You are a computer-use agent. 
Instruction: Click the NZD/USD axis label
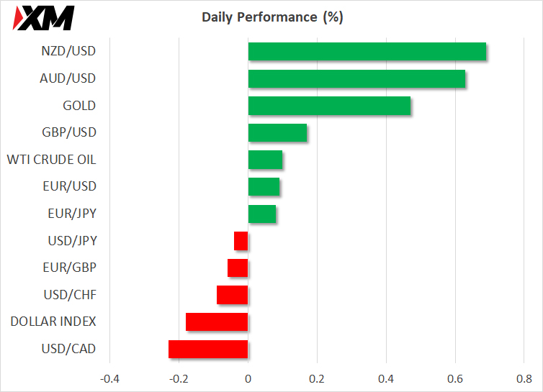[x=68, y=51]
